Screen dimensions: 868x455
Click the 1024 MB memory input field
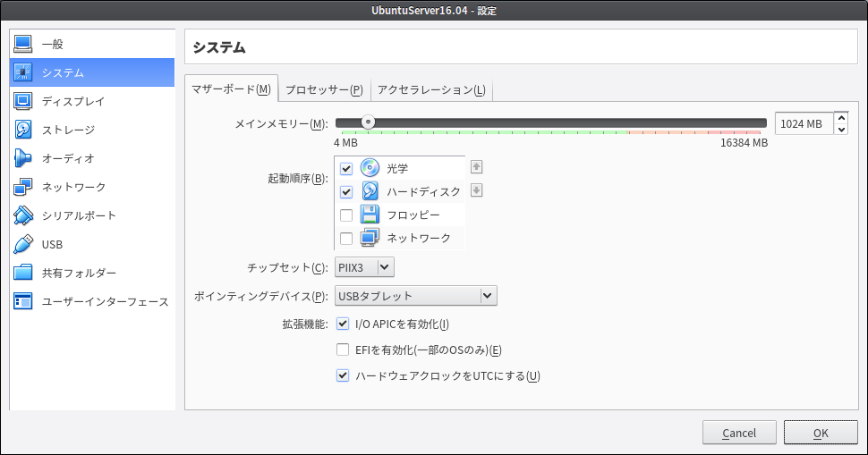tap(804, 123)
